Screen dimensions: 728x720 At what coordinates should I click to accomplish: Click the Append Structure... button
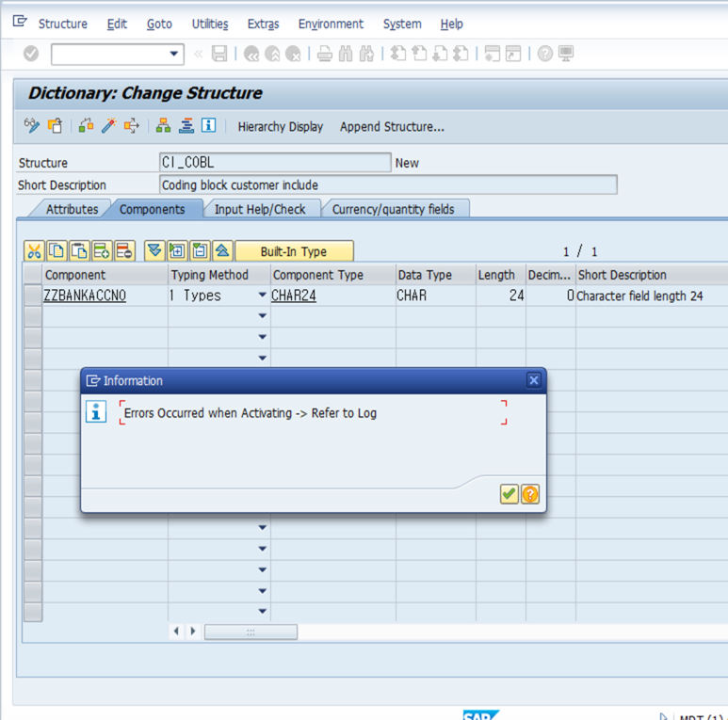coord(392,127)
